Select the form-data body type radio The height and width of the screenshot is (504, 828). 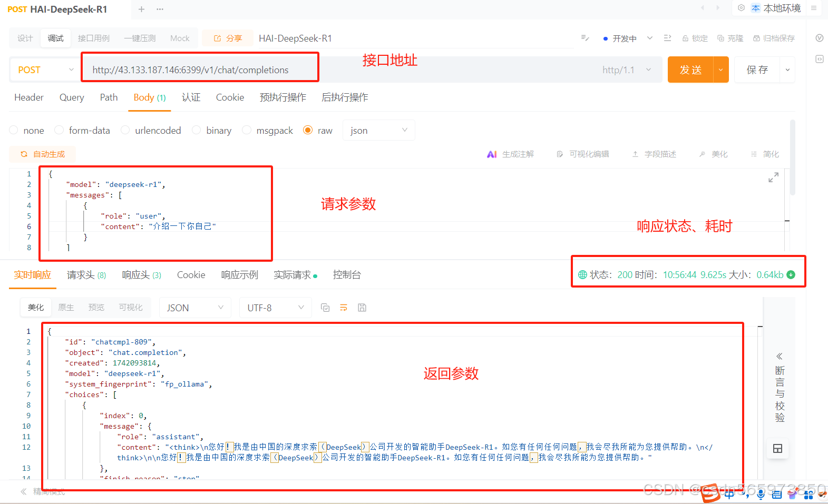pos(59,130)
